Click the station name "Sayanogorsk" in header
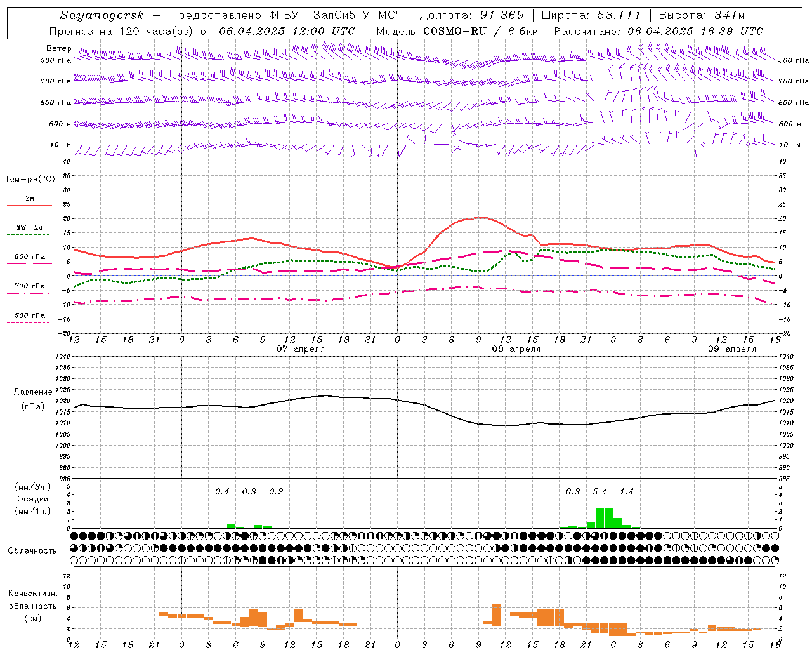 point(102,15)
